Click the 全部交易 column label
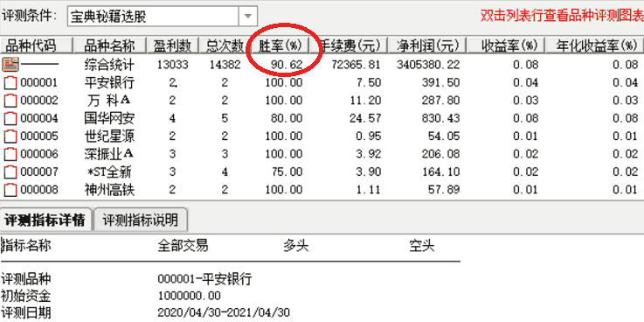The image size is (644, 322). tap(183, 246)
